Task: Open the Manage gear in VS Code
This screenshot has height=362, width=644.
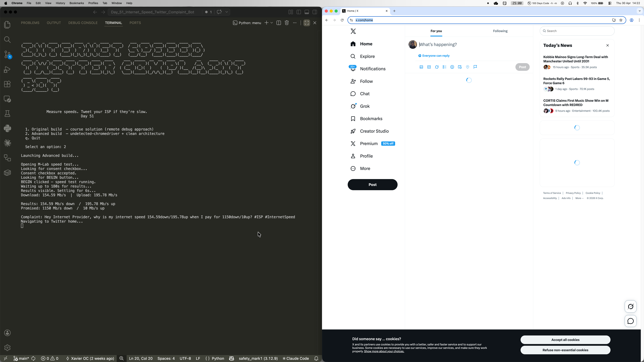Action: [x=7, y=348]
